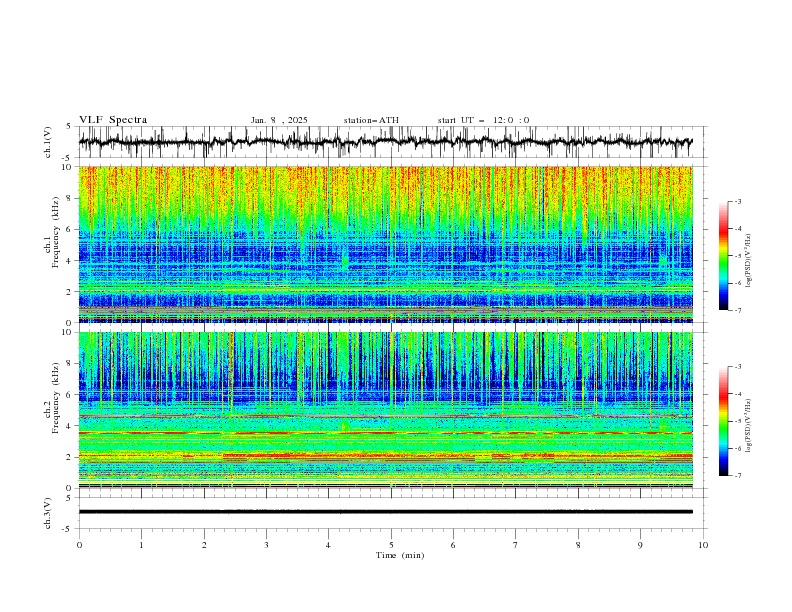Click the "-5" tick on ch.1 colorbar

pyautogui.click(x=737, y=256)
